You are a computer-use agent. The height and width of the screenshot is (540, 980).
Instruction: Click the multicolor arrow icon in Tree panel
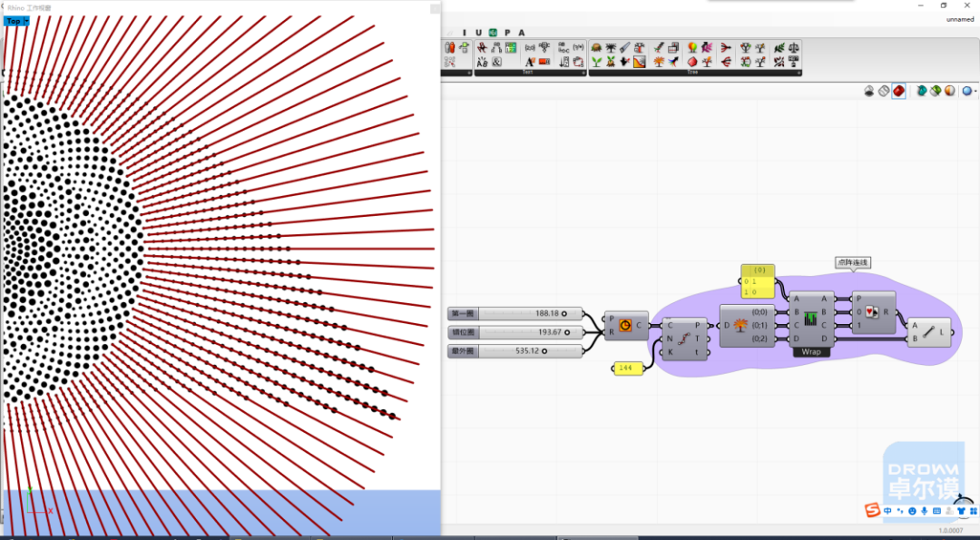(x=673, y=61)
